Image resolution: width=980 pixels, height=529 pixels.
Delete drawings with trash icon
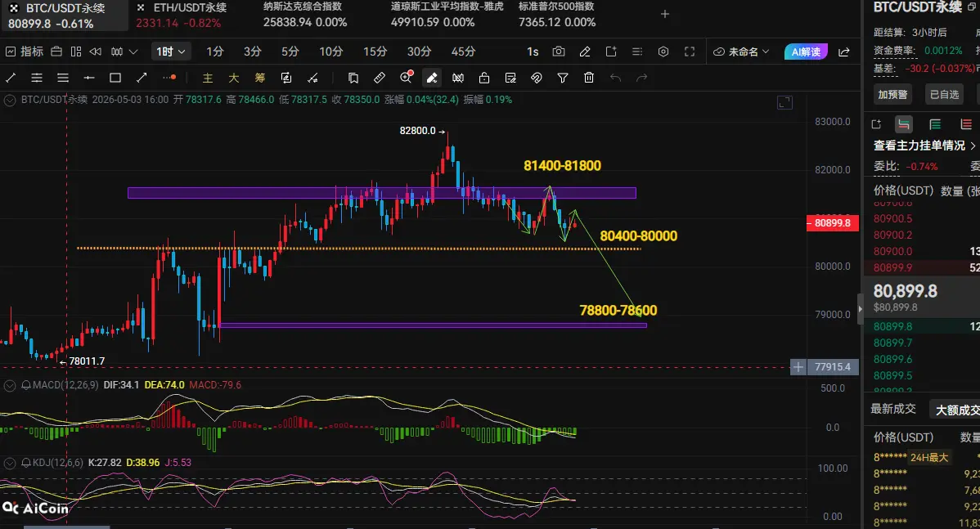pos(589,78)
